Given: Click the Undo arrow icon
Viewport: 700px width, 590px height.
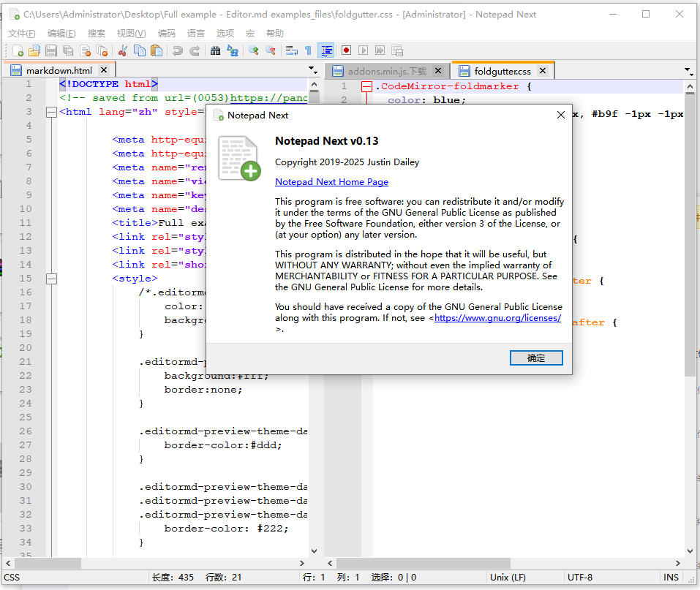Looking at the screenshot, I should pos(177,50).
